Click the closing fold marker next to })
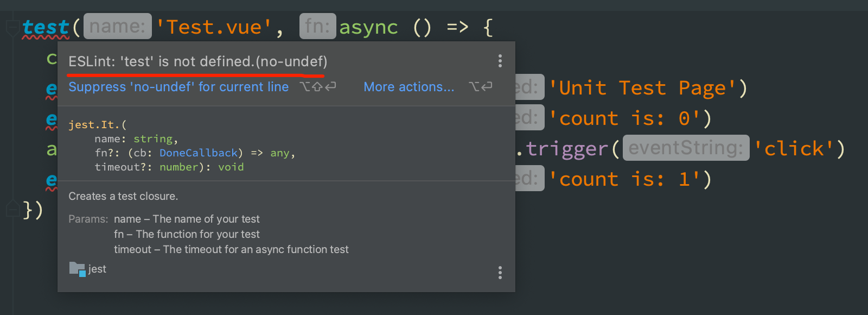The image size is (868, 315). pos(12,209)
